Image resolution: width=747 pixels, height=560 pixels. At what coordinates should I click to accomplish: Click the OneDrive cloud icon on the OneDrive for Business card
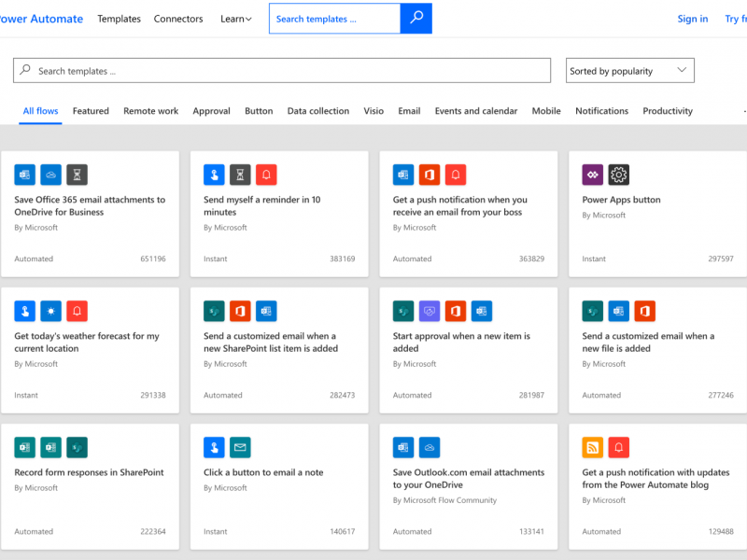pos(51,175)
